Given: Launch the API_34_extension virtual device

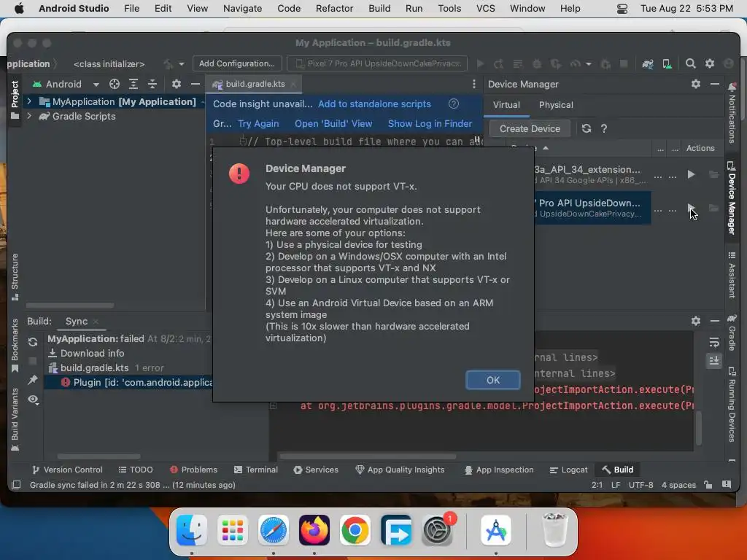Looking at the screenshot, I should click(691, 175).
